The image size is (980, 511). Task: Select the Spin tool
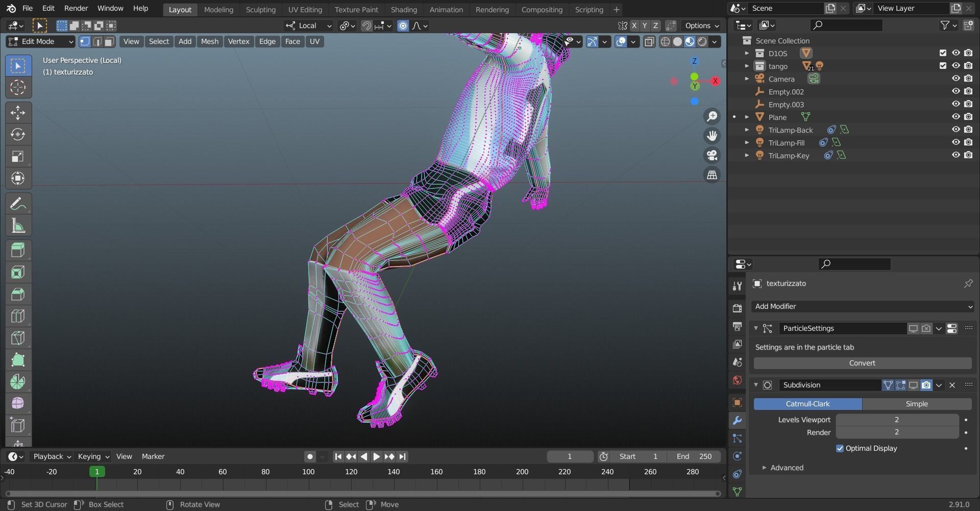tap(18, 382)
